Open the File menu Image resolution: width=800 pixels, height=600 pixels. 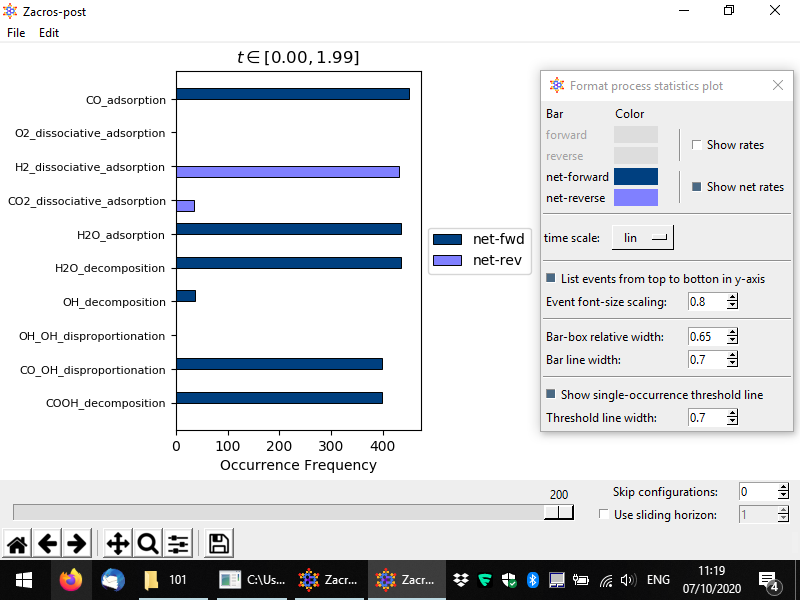pos(16,33)
